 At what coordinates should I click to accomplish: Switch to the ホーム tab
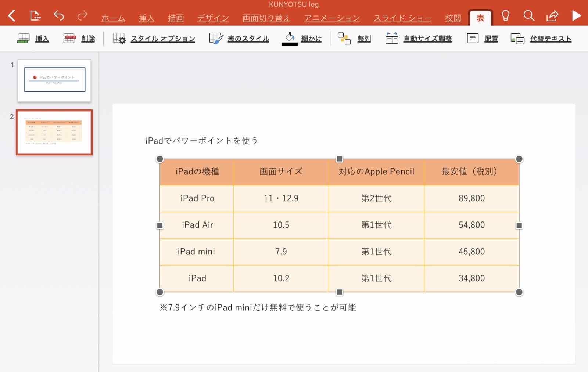click(x=113, y=18)
